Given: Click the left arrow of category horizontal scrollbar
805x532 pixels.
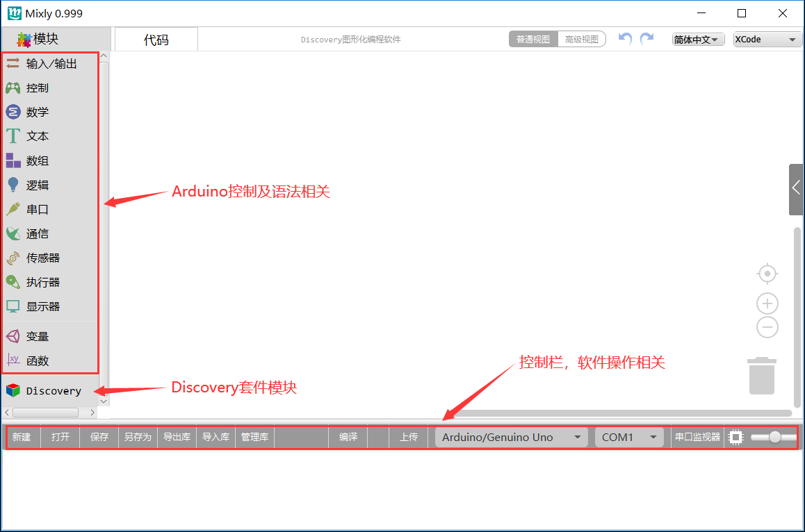Looking at the screenshot, I should [7, 413].
